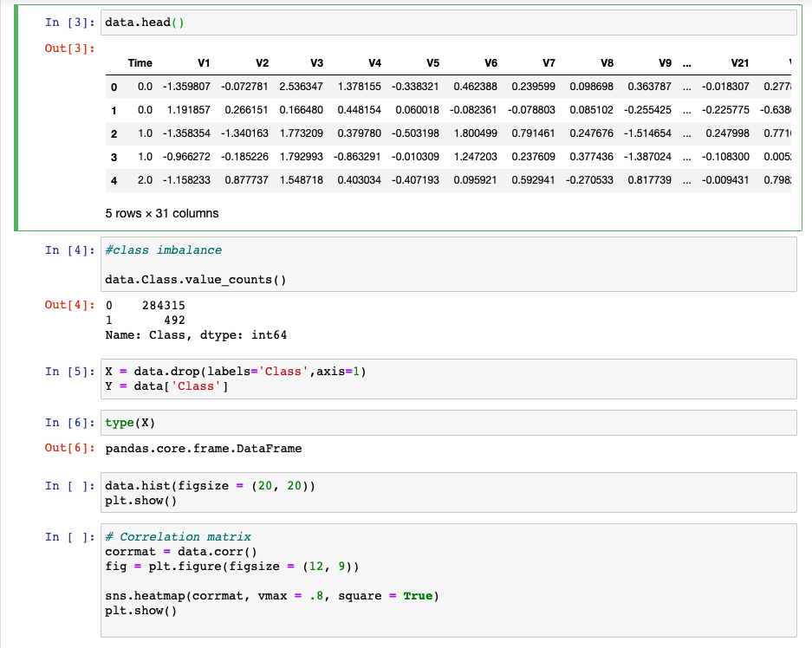The width and height of the screenshot is (812, 648).
Task: Click cell value 2.536347
Action: (x=302, y=87)
